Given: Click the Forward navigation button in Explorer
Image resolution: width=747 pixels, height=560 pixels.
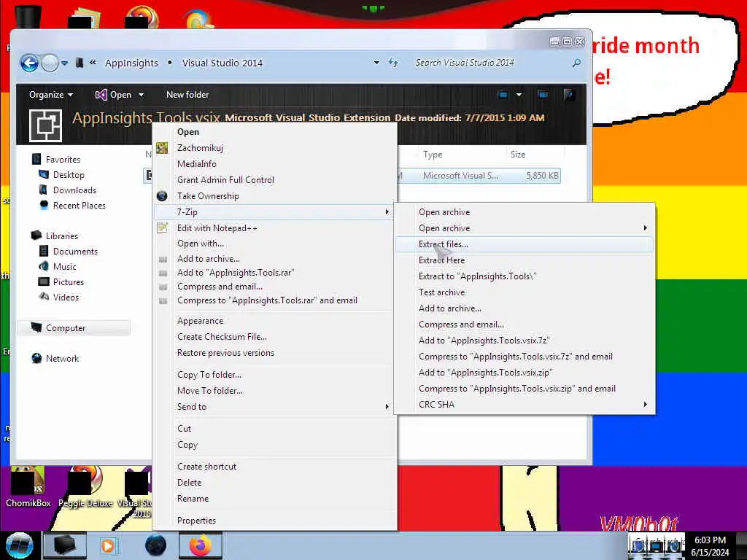Looking at the screenshot, I should 50,63.
